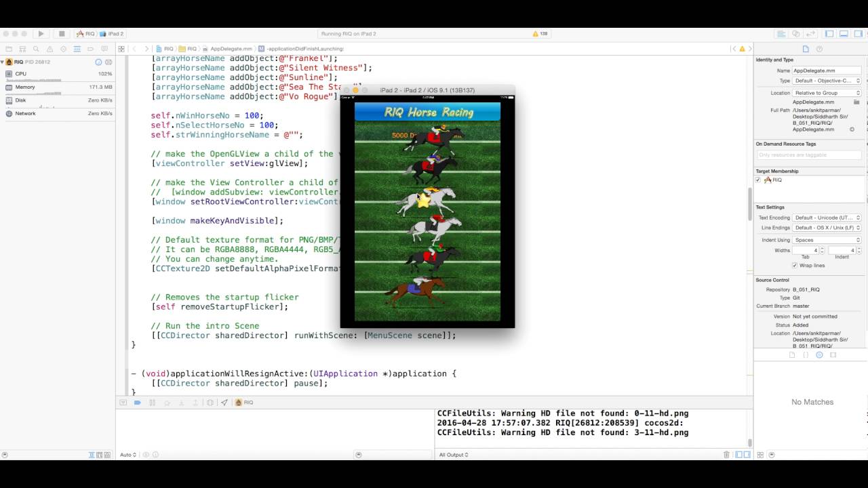Open the 138 warnings issue indicator

[540, 34]
